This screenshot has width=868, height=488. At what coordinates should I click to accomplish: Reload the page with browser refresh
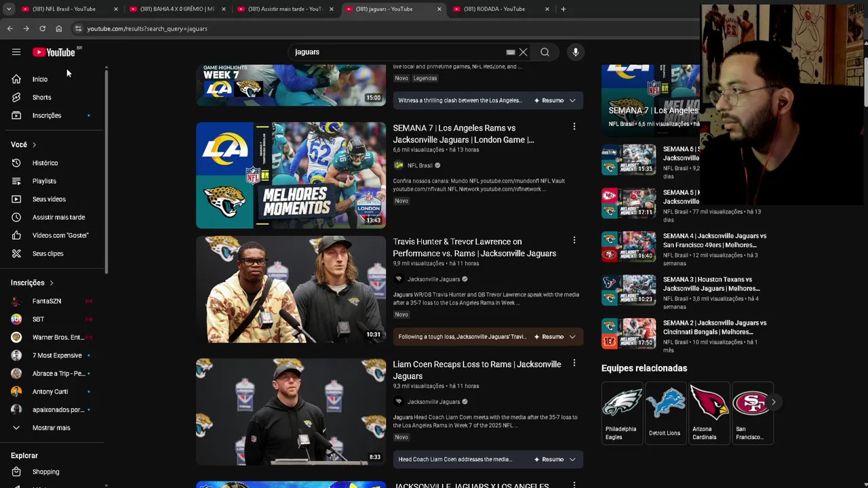42,28
